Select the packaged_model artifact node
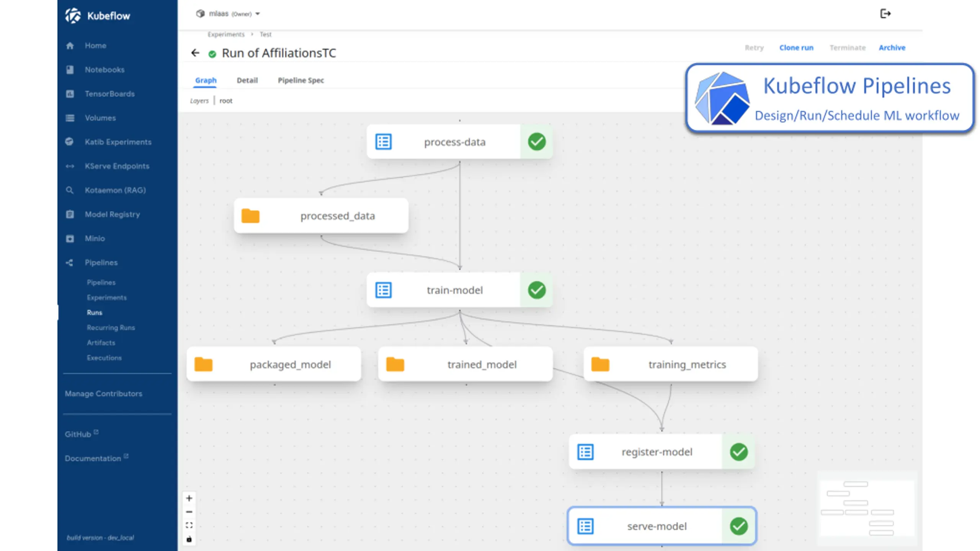 tap(274, 364)
